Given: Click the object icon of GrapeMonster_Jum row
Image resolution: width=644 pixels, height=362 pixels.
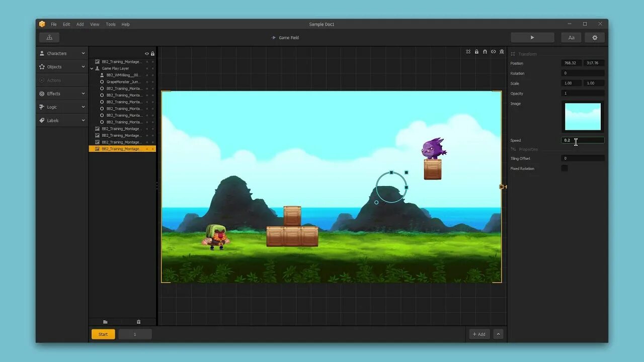Looking at the screenshot, I should tap(102, 82).
